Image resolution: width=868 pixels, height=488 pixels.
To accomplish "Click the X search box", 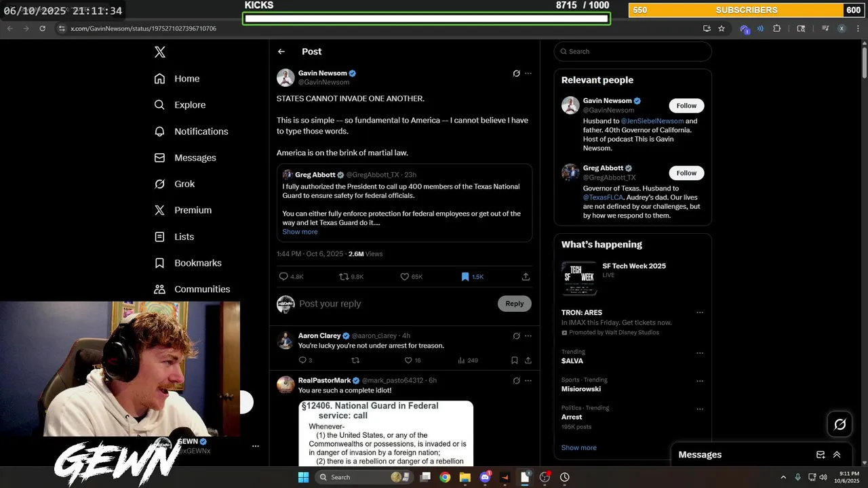I will click(633, 52).
